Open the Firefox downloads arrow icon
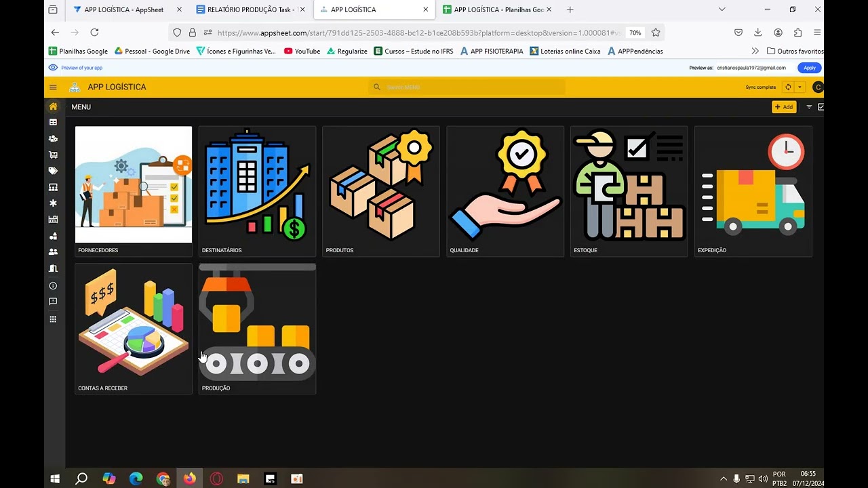Viewport: 868px width, 488px height. click(x=758, y=33)
